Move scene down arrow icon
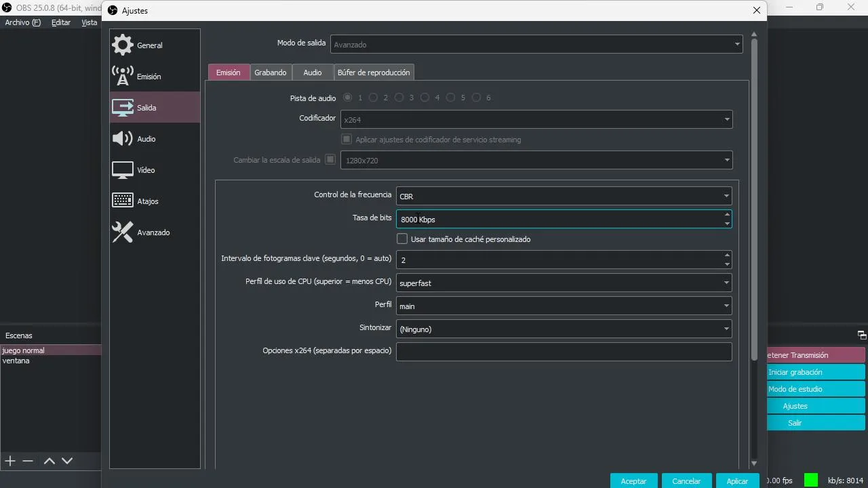 (67, 461)
